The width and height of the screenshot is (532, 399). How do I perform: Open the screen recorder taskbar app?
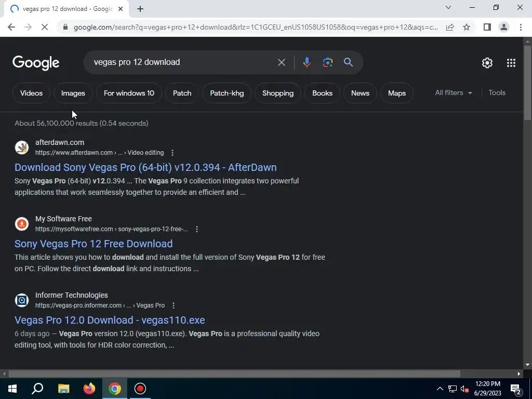[140, 389]
